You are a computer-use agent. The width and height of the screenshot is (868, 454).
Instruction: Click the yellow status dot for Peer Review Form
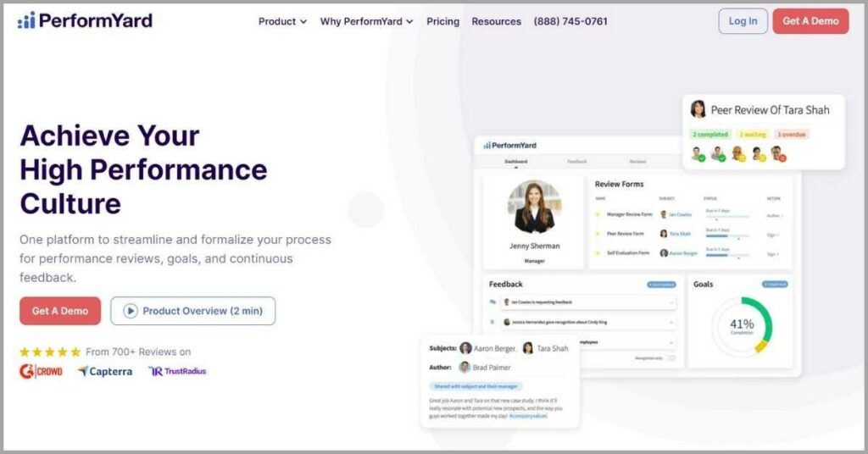598,234
